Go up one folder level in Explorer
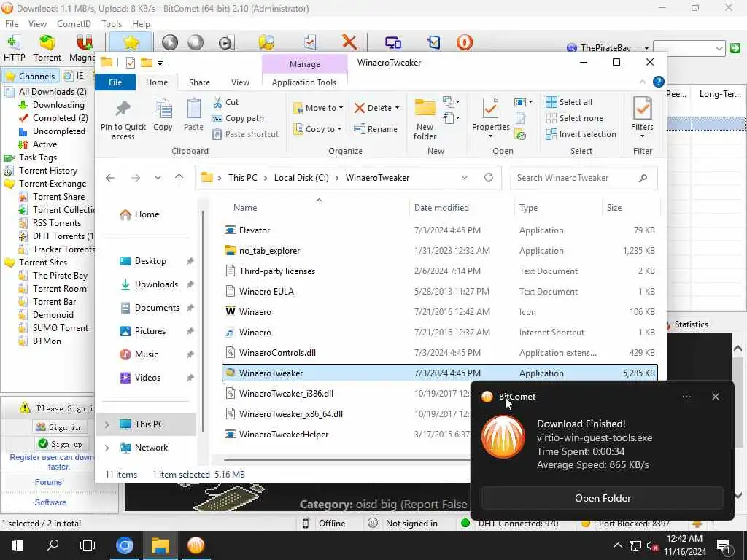 (179, 178)
